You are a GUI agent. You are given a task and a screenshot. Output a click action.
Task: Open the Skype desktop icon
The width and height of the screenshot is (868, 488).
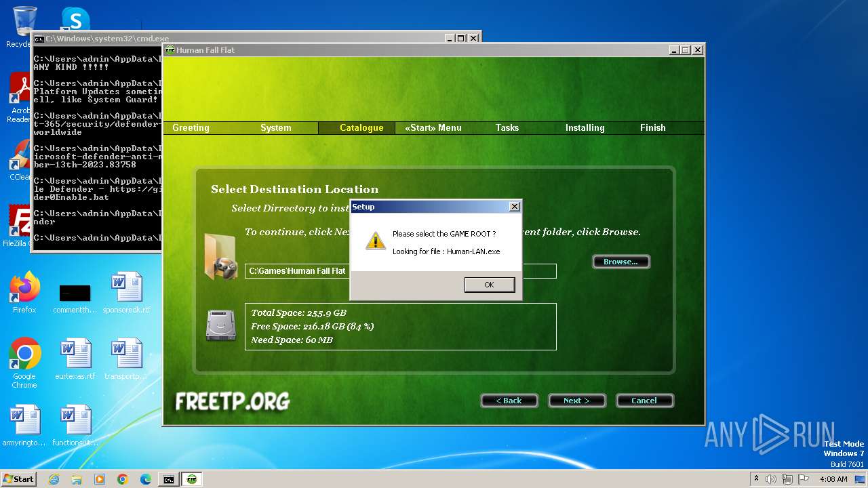75,19
